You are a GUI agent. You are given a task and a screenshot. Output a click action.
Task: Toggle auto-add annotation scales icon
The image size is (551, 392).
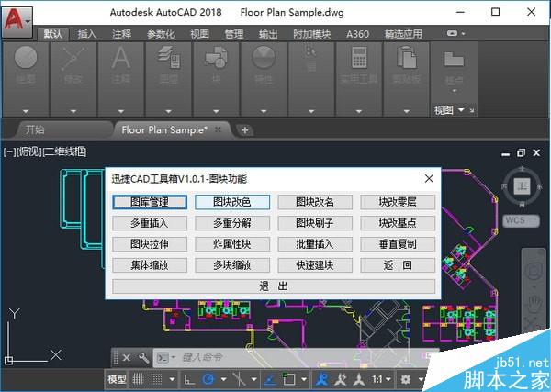pyautogui.click(x=341, y=379)
